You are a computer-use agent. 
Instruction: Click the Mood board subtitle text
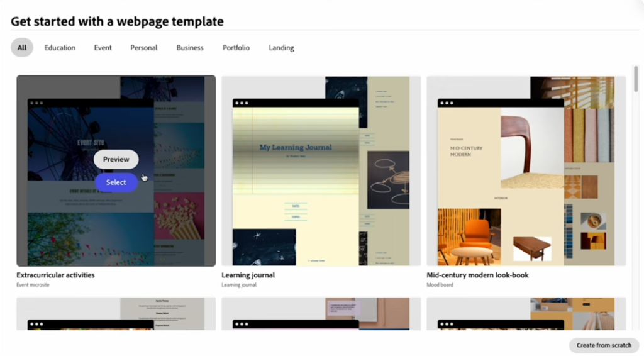(x=440, y=285)
